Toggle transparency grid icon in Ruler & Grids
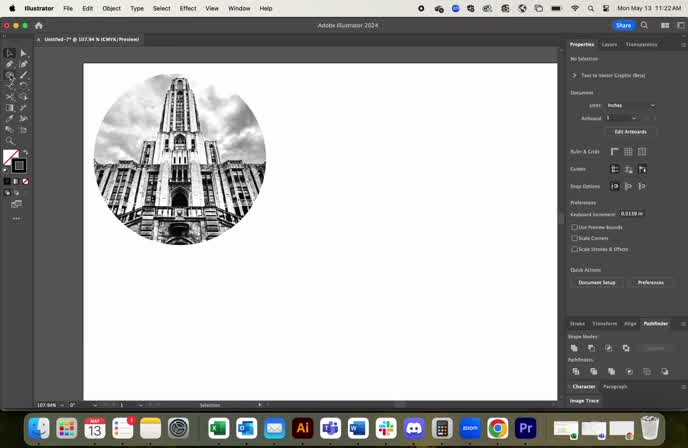The height and width of the screenshot is (448, 688). [642, 151]
